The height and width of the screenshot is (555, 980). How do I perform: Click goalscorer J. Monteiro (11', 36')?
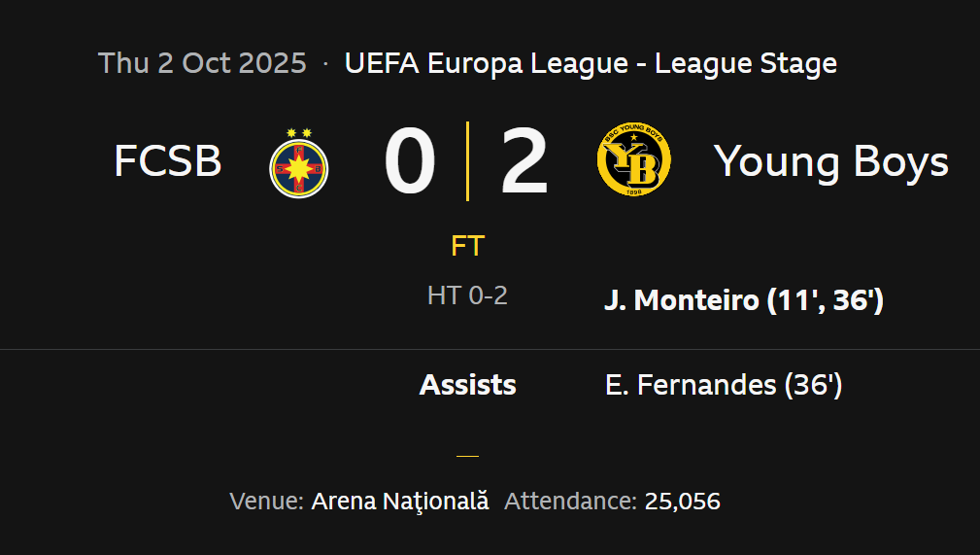743,300
